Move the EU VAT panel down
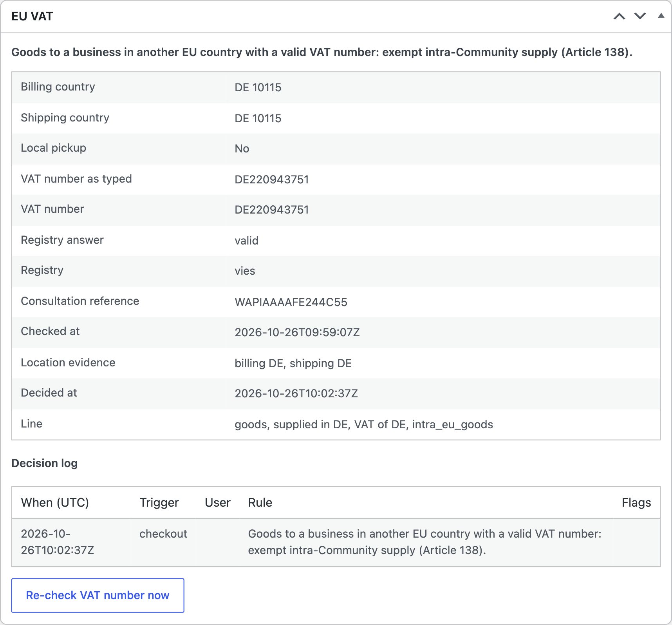This screenshot has width=672, height=625. pyautogui.click(x=640, y=16)
